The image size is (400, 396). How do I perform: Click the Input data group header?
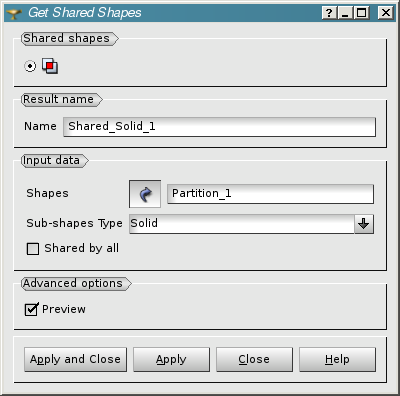tap(55, 161)
